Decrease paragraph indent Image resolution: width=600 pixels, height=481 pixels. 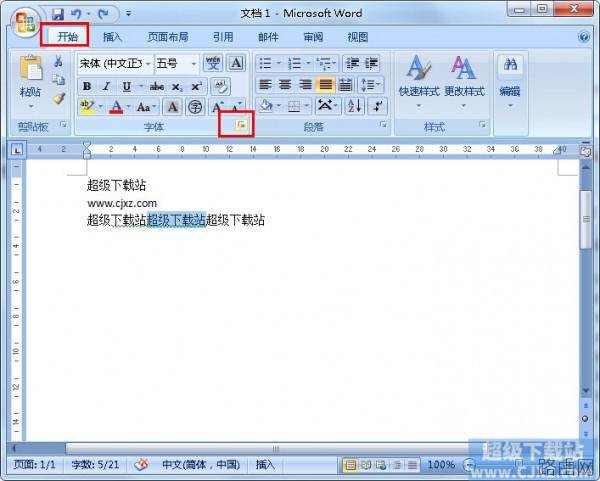pos(352,63)
